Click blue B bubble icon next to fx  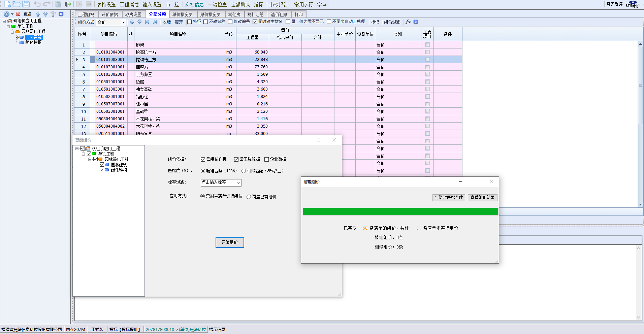[x=416, y=22]
